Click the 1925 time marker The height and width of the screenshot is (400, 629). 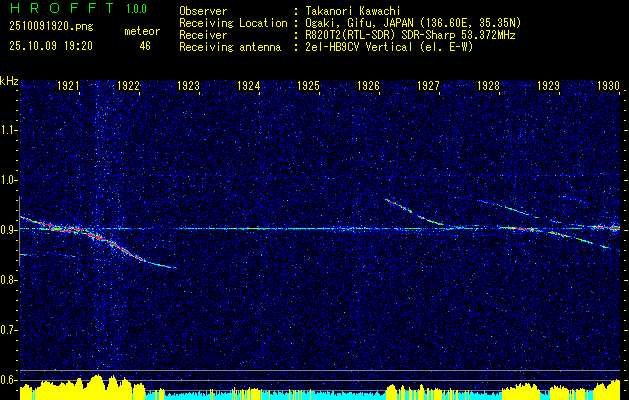pyautogui.click(x=308, y=85)
